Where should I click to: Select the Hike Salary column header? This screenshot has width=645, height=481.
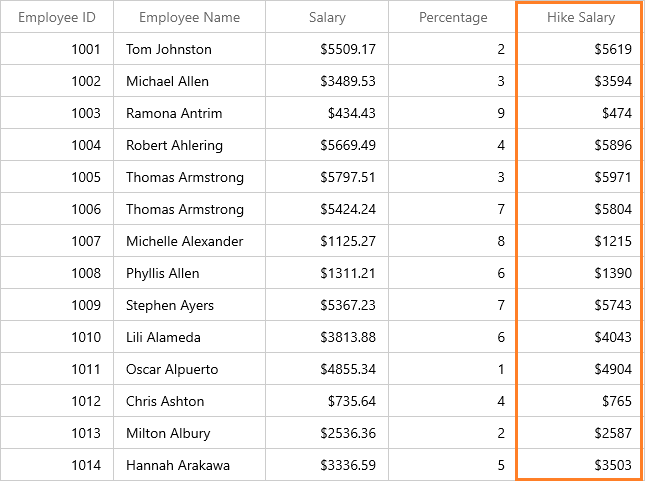580,17
